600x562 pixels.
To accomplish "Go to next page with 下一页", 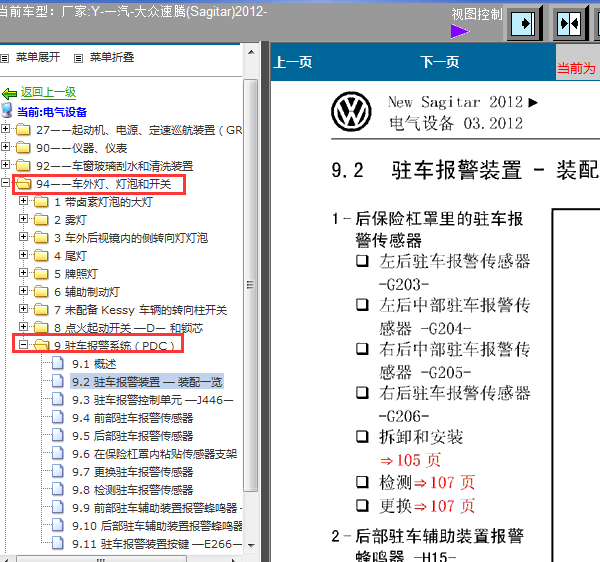I will [x=440, y=62].
